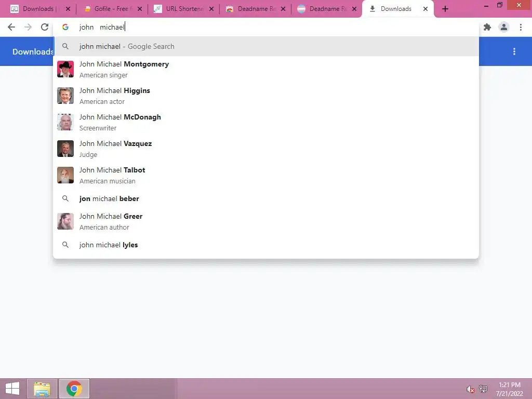The height and width of the screenshot is (399, 532).
Task: Click magnifier icon beside jon michael beber
Action: point(65,198)
